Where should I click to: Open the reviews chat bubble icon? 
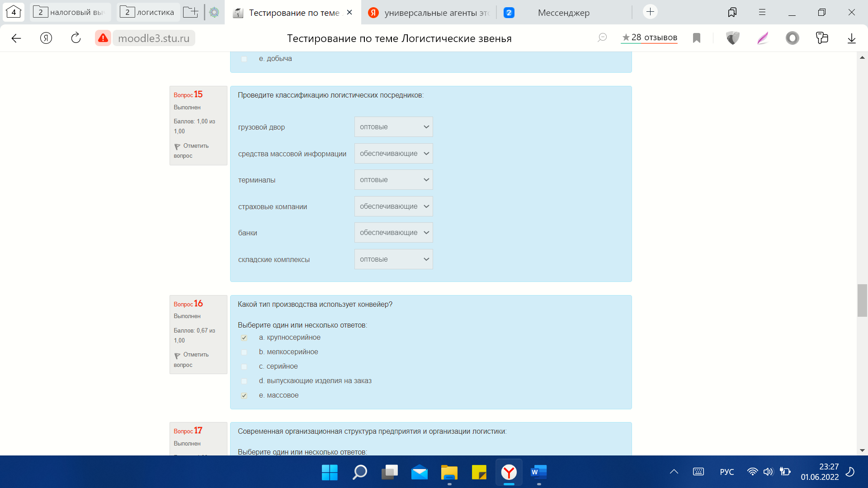point(602,38)
